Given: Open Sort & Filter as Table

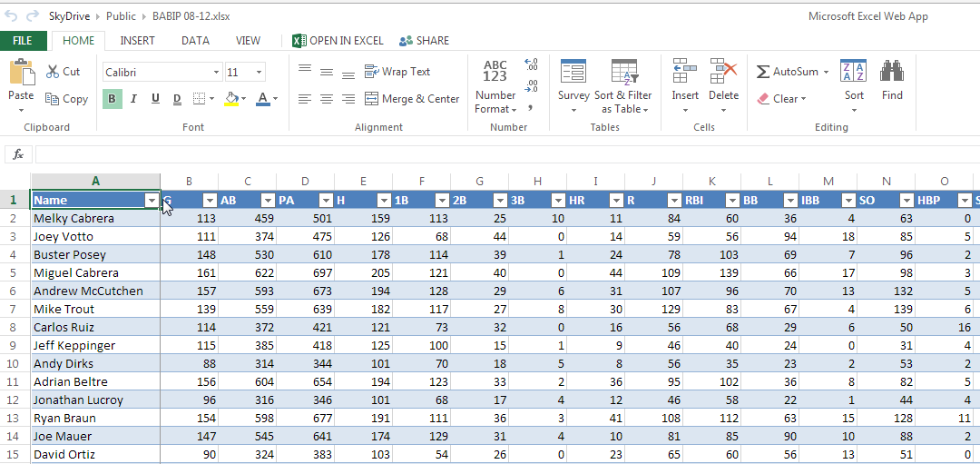Looking at the screenshot, I should point(623,87).
